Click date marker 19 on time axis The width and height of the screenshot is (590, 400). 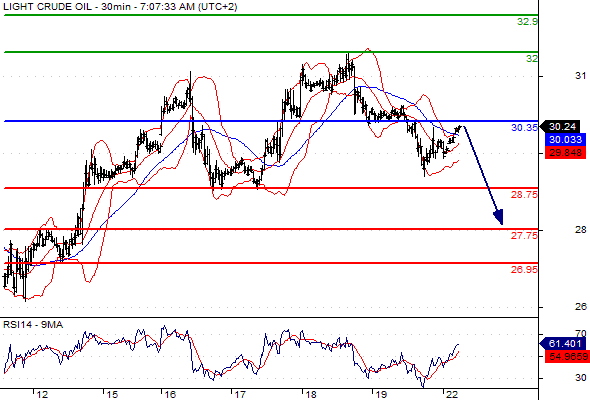click(x=381, y=394)
